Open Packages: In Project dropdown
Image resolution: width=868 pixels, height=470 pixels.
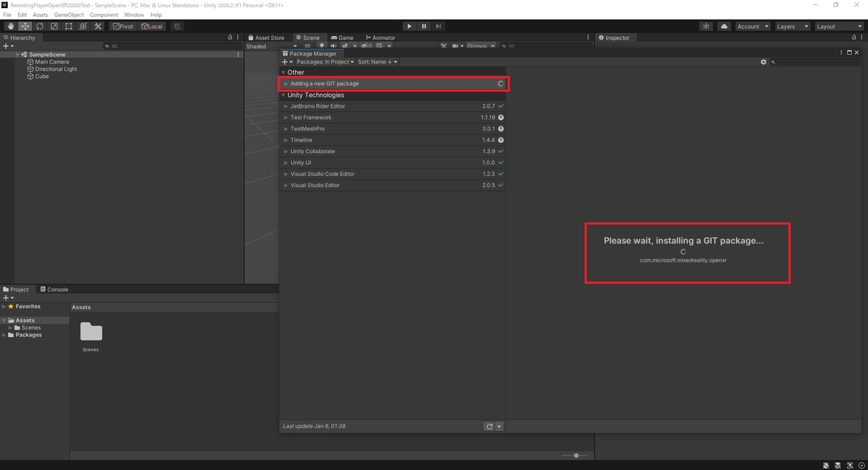point(325,62)
